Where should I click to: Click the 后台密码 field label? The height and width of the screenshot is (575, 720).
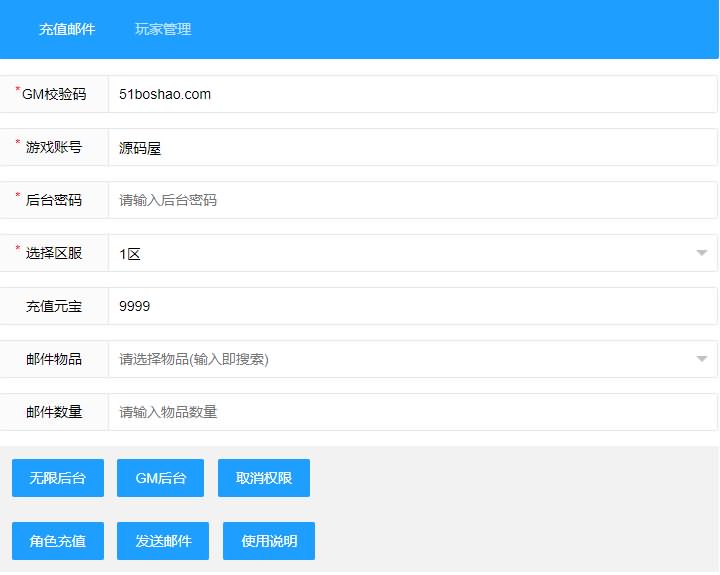pos(54,200)
